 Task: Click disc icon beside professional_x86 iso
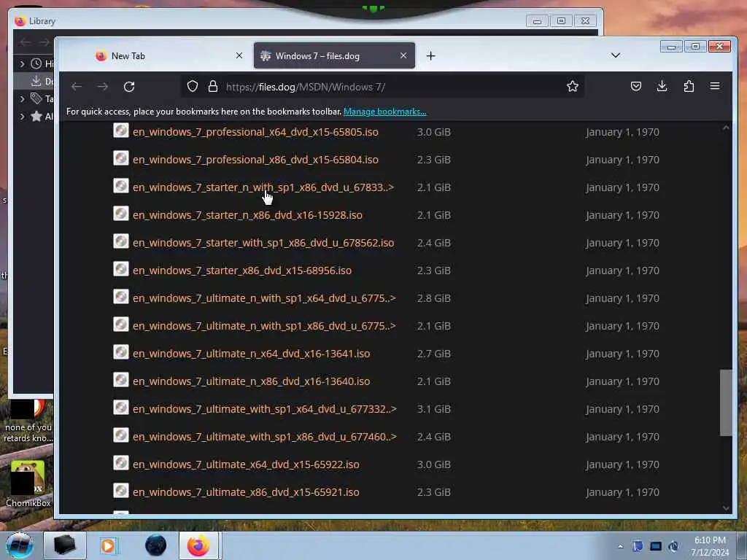click(x=121, y=158)
